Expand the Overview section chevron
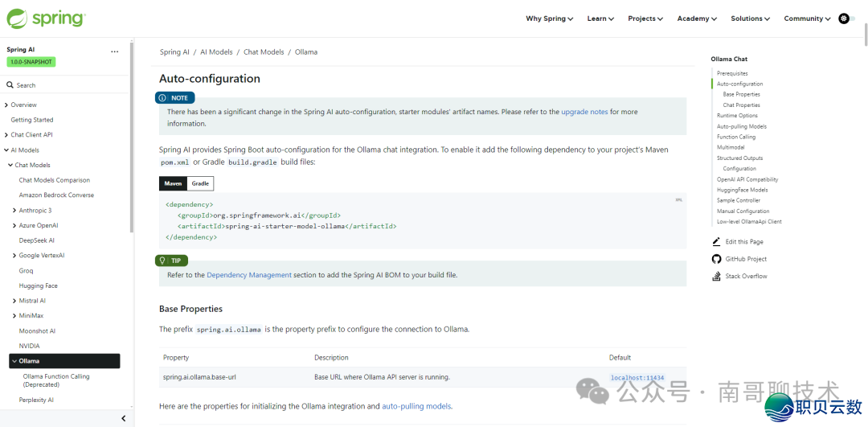The image size is (868, 427). (x=6, y=105)
